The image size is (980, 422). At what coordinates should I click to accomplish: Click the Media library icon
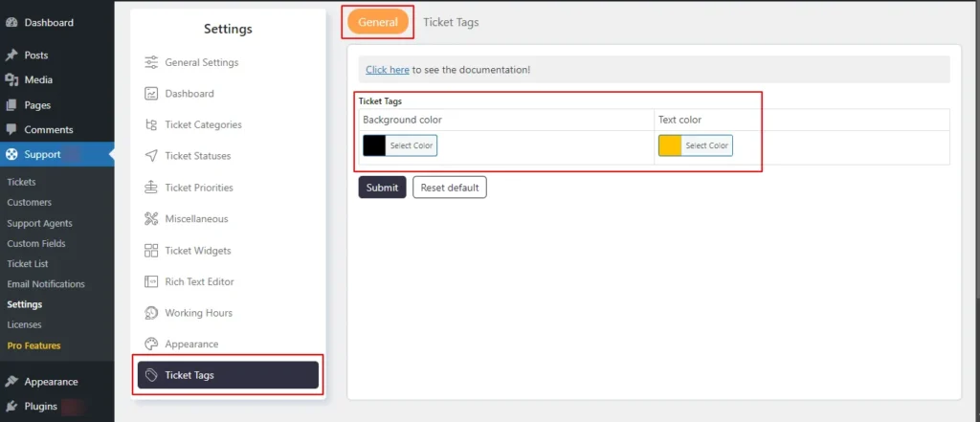click(11, 80)
